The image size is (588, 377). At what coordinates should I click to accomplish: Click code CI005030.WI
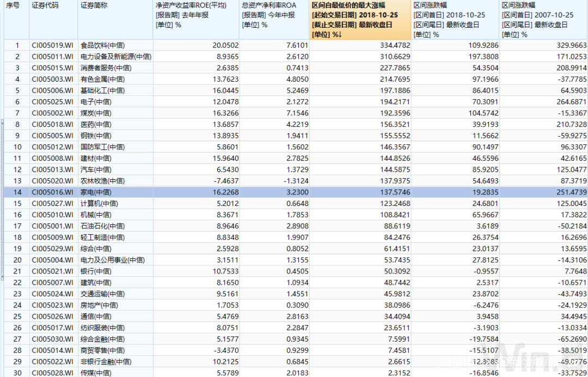52,339
